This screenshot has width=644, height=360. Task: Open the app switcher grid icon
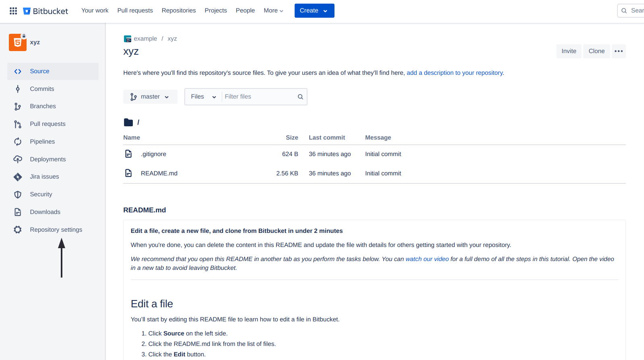tap(13, 11)
